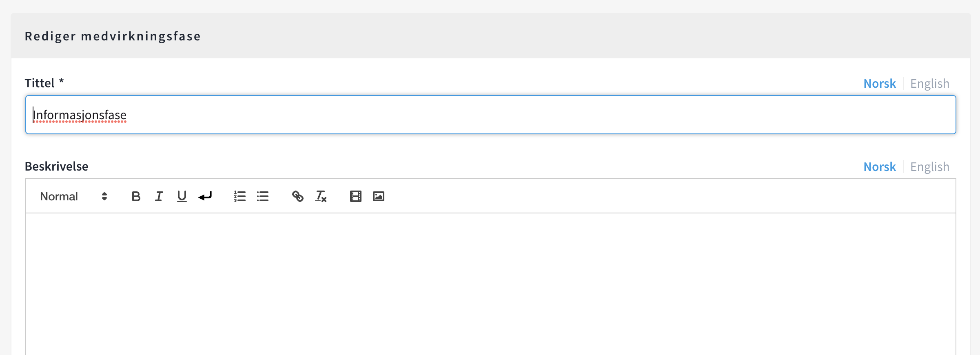Start a bulleted list
Image resolution: width=980 pixels, height=355 pixels.
click(263, 197)
